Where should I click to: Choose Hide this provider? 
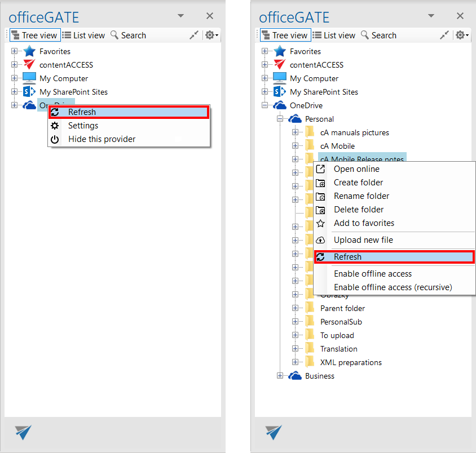click(x=129, y=139)
